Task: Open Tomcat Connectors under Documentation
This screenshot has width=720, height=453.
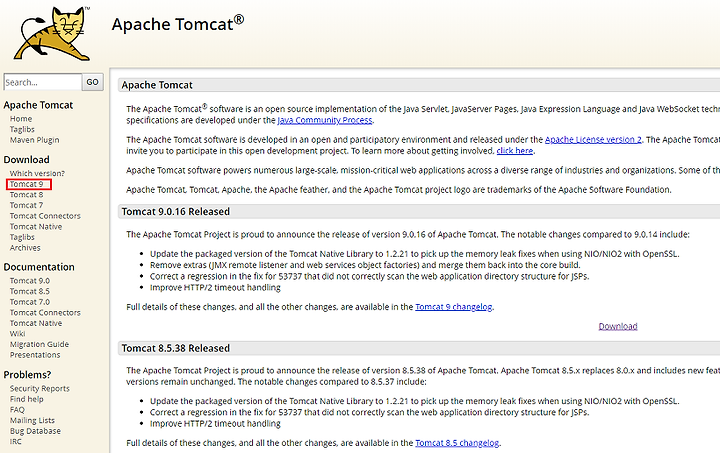Action: [x=45, y=312]
